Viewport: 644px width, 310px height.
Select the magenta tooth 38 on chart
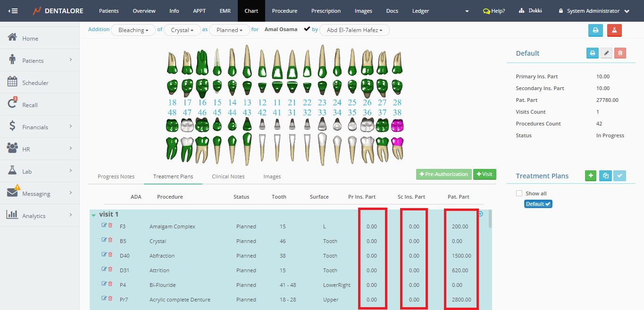coord(397,126)
